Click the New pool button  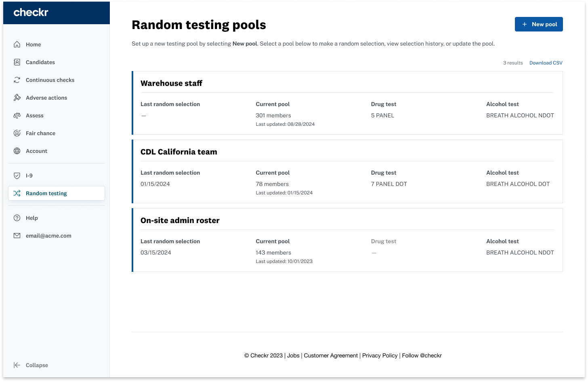[539, 24]
